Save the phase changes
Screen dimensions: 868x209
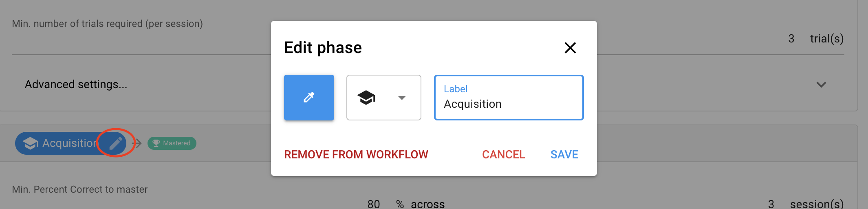tap(564, 154)
